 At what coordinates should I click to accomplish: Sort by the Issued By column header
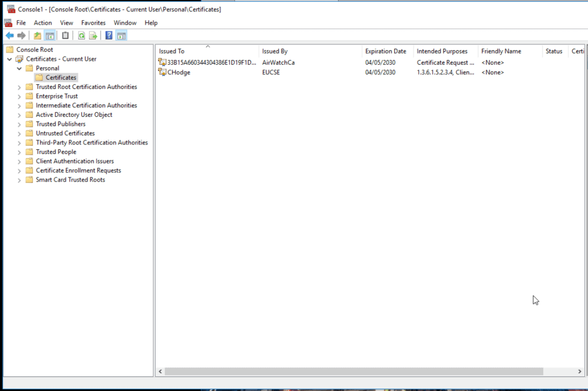tap(310, 51)
